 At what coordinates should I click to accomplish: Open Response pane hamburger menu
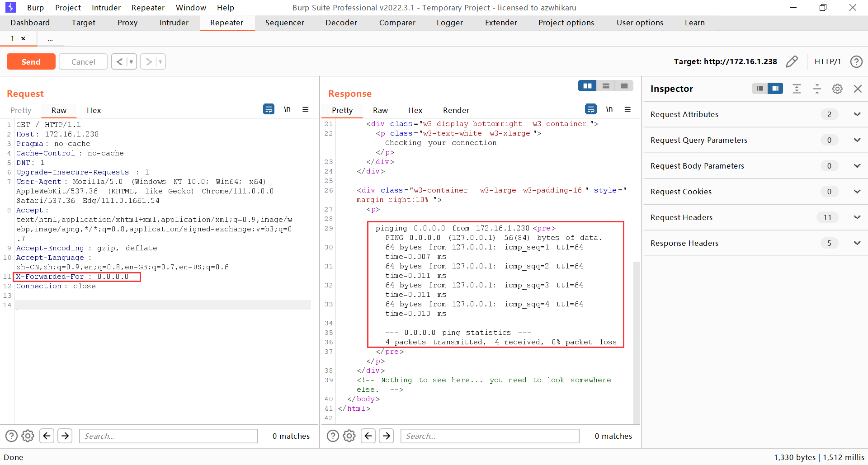pos(627,109)
